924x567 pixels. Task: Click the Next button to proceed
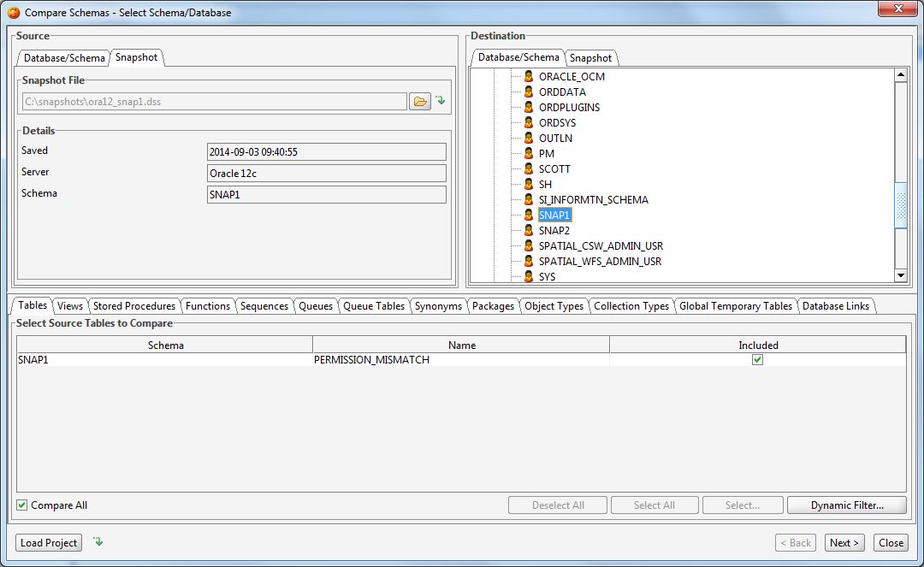pyautogui.click(x=844, y=542)
